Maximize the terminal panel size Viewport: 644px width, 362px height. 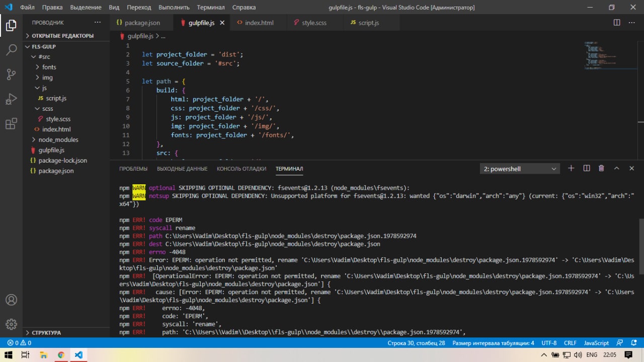617,169
